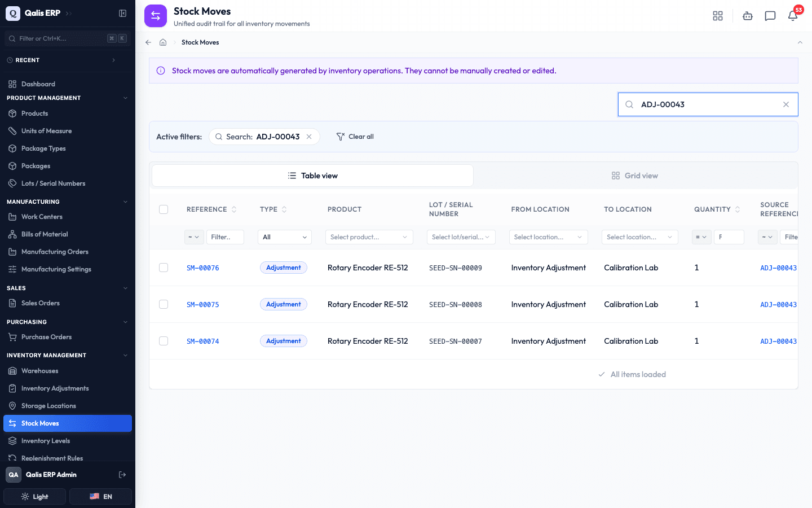Open the AI assistant robot icon

748,16
